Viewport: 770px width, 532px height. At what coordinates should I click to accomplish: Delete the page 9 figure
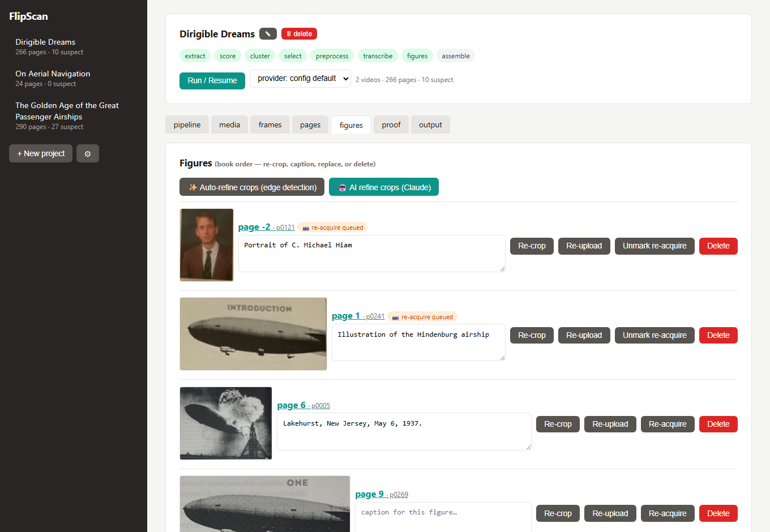tap(718, 513)
